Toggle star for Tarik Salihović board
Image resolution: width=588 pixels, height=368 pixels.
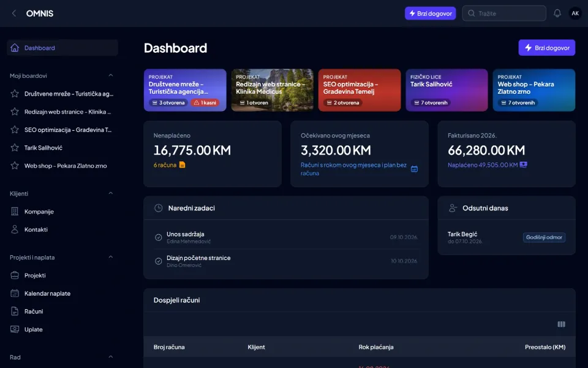(x=15, y=148)
